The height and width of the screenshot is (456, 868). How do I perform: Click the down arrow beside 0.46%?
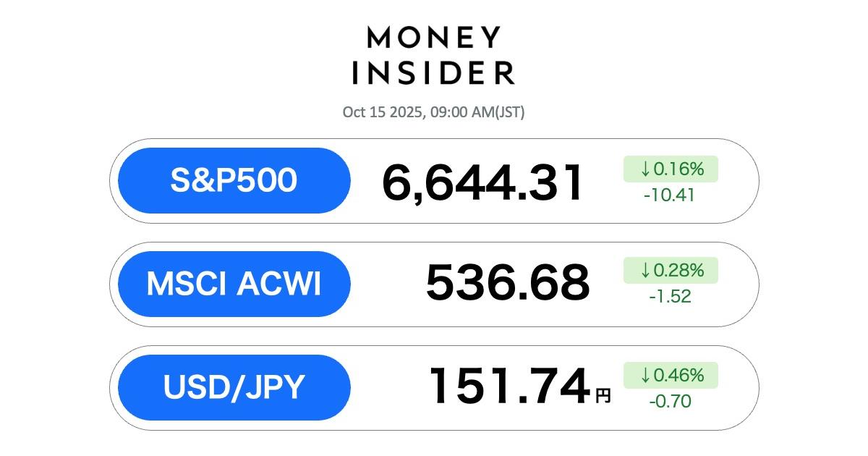645,376
